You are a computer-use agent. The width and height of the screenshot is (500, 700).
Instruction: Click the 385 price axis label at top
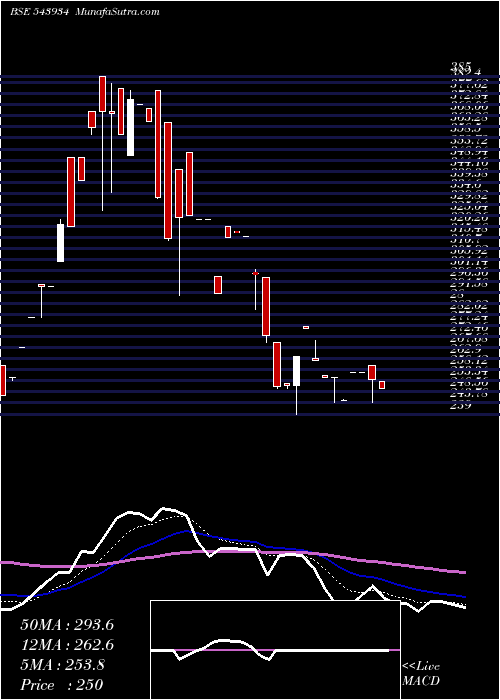461,67
